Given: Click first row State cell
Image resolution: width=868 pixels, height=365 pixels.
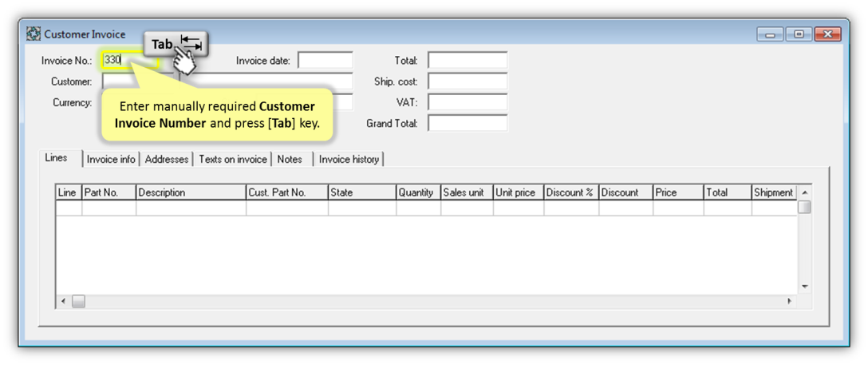Looking at the screenshot, I should point(362,208).
